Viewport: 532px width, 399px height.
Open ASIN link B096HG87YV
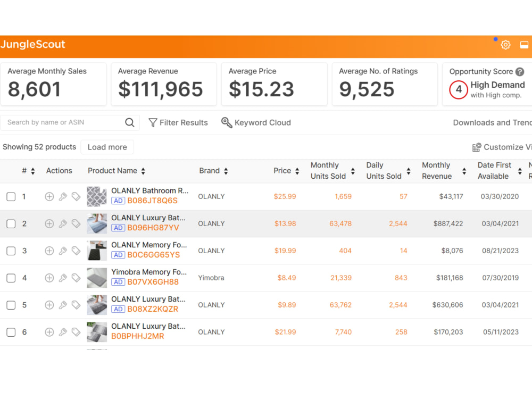(153, 228)
